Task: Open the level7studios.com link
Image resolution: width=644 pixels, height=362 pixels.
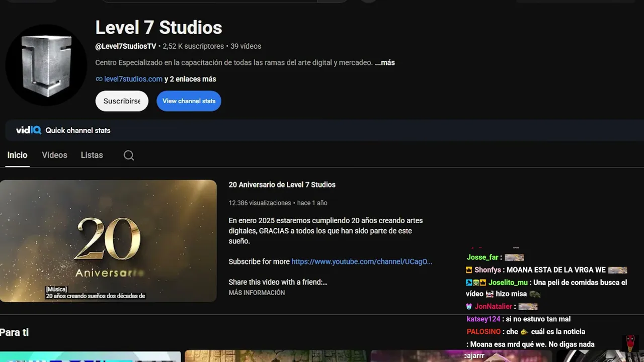Action: coord(133,79)
